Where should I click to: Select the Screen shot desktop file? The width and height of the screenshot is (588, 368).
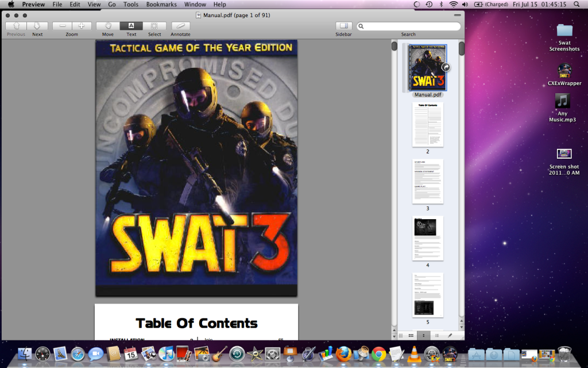pos(564,162)
